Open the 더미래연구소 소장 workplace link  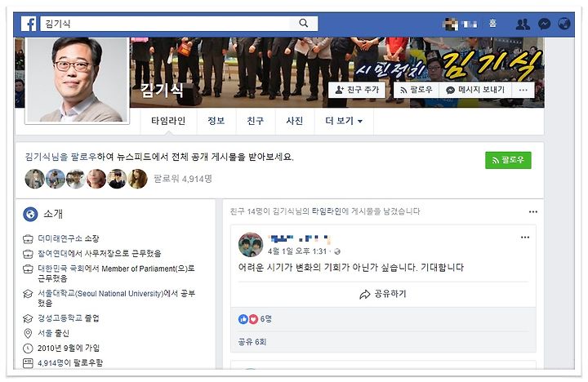coord(69,238)
